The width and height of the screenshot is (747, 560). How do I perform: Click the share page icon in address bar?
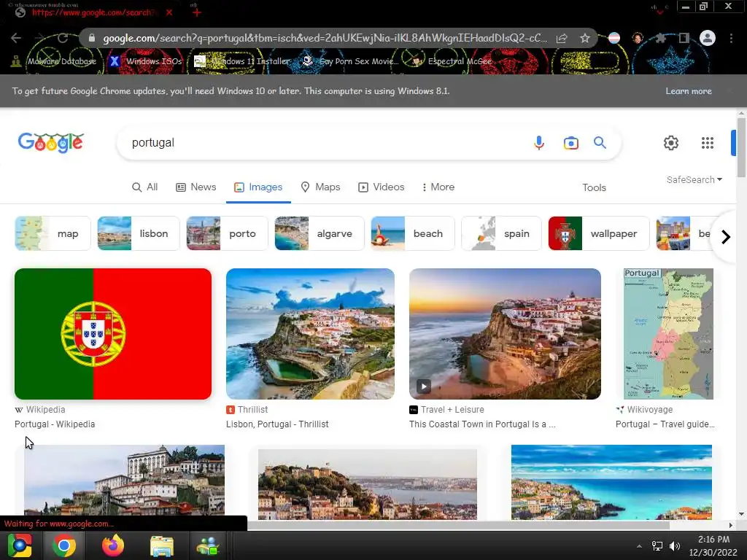562,38
